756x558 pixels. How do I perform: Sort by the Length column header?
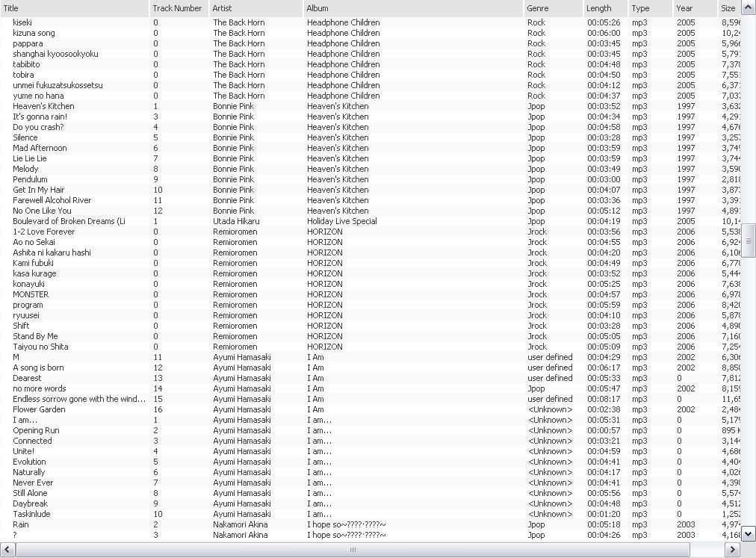point(605,8)
